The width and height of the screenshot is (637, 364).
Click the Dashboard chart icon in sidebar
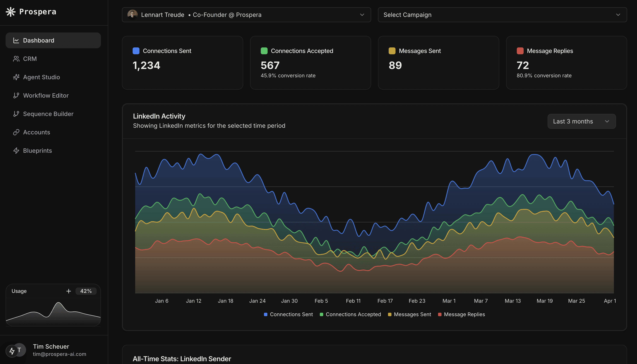pos(16,40)
